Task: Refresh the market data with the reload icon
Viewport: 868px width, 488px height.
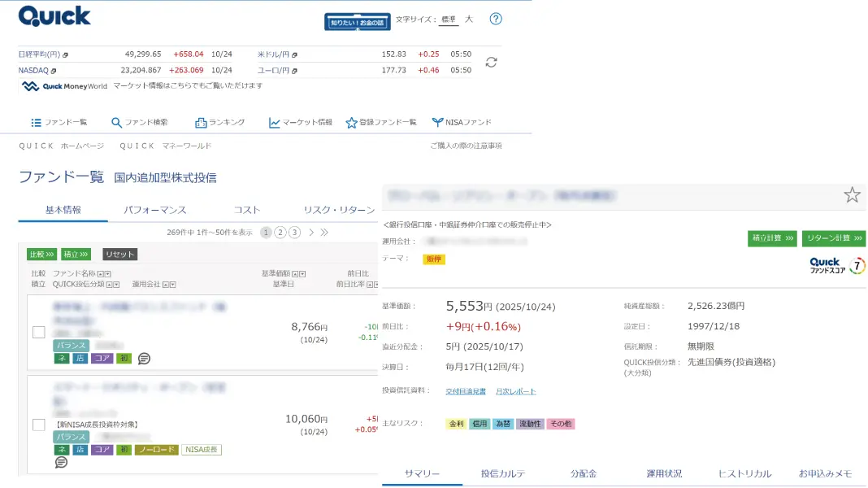Action: click(x=491, y=62)
